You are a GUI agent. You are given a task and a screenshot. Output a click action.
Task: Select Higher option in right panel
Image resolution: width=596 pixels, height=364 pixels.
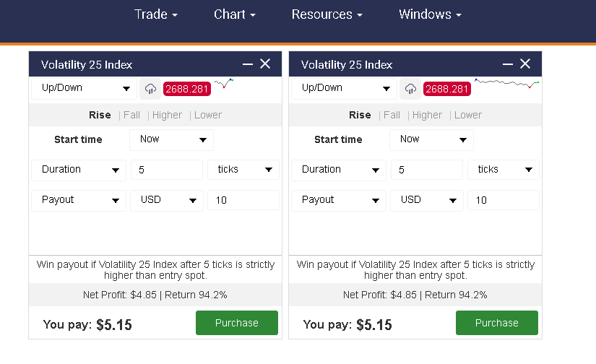(x=427, y=115)
